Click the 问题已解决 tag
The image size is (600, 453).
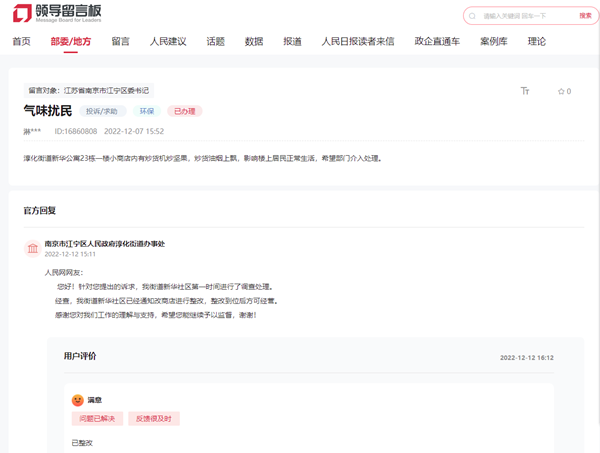97,419
